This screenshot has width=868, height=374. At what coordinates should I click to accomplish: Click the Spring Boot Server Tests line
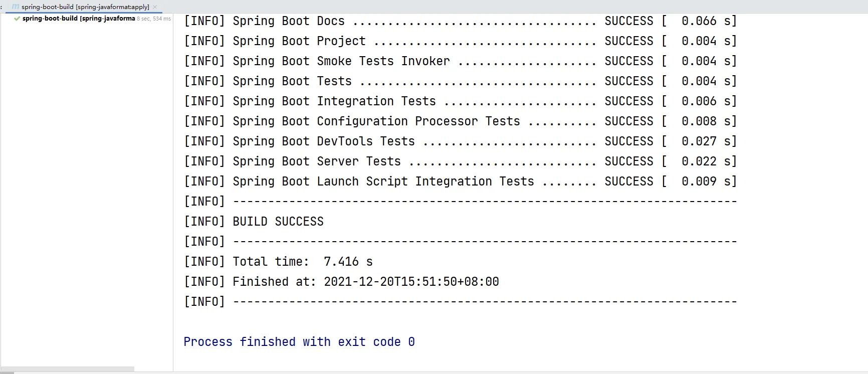coord(460,161)
